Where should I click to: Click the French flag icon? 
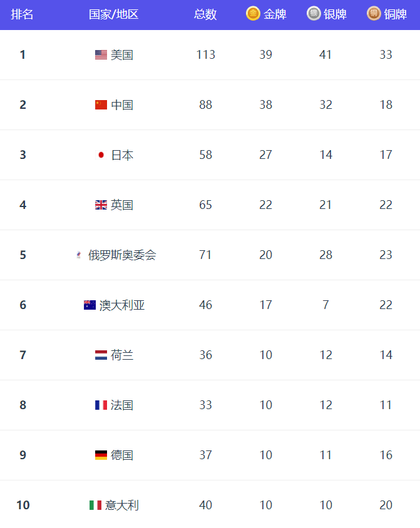coord(101,405)
